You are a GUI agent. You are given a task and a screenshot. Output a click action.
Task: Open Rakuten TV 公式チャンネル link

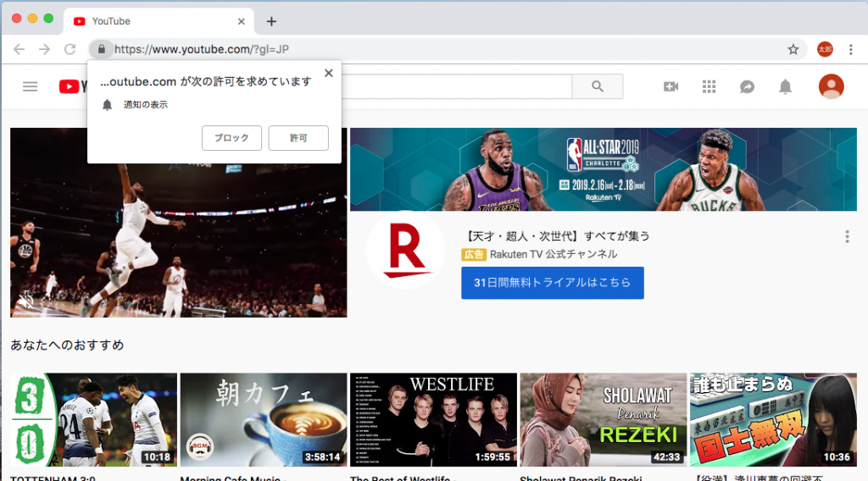point(554,254)
